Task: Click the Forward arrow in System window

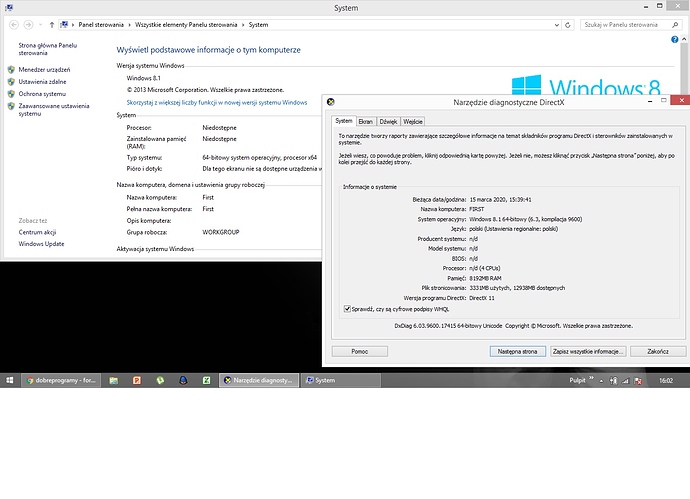Action: 28,25
